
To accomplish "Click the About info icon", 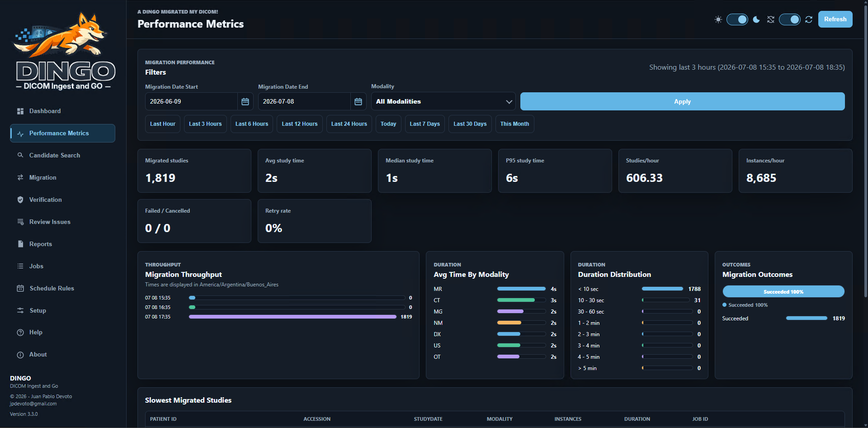I will pyautogui.click(x=20, y=355).
